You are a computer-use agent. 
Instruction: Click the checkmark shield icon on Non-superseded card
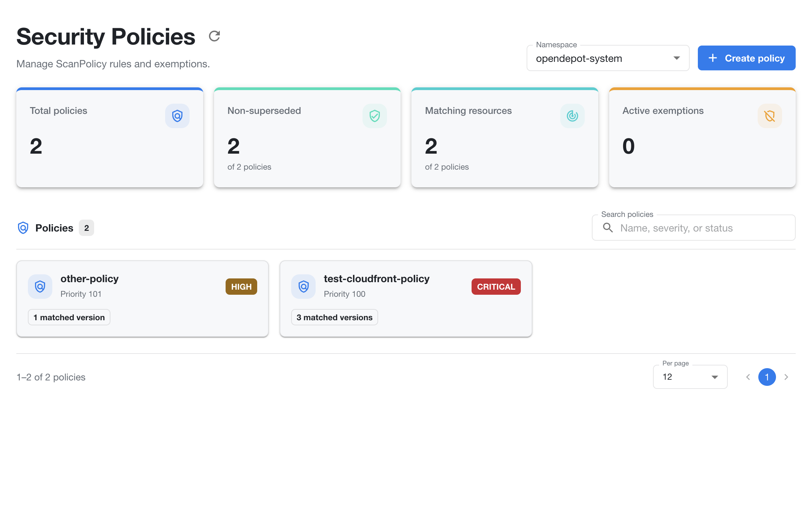click(x=375, y=116)
